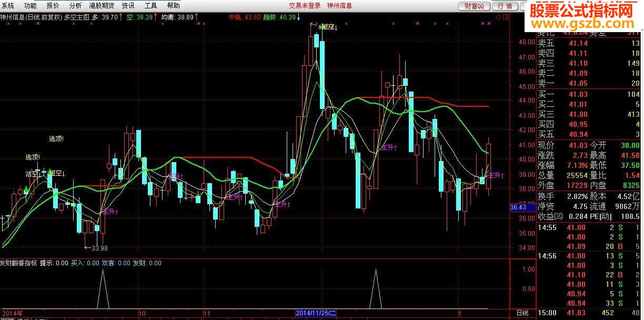Image resolution: width=644 pixels, height=320 pixels.
Task: Click the square window icon above the price axis
Action: [506, 17]
